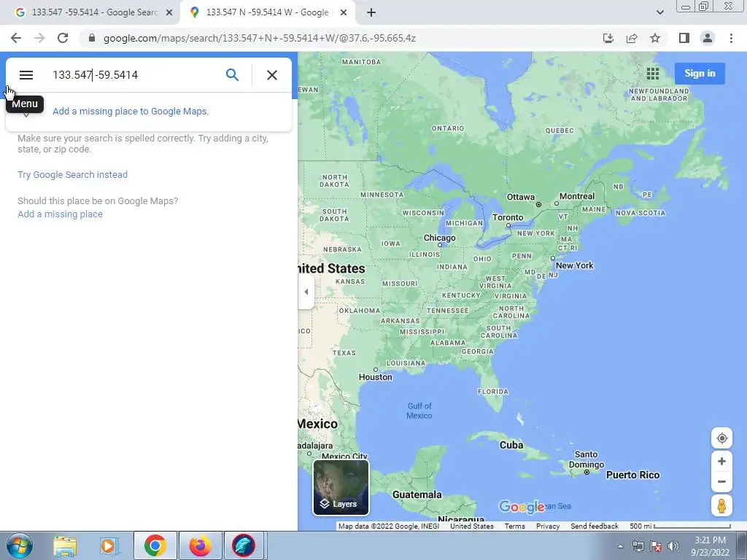The image size is (747, 560).
Task: Click the install app icon in address bar
Action: 608,38
